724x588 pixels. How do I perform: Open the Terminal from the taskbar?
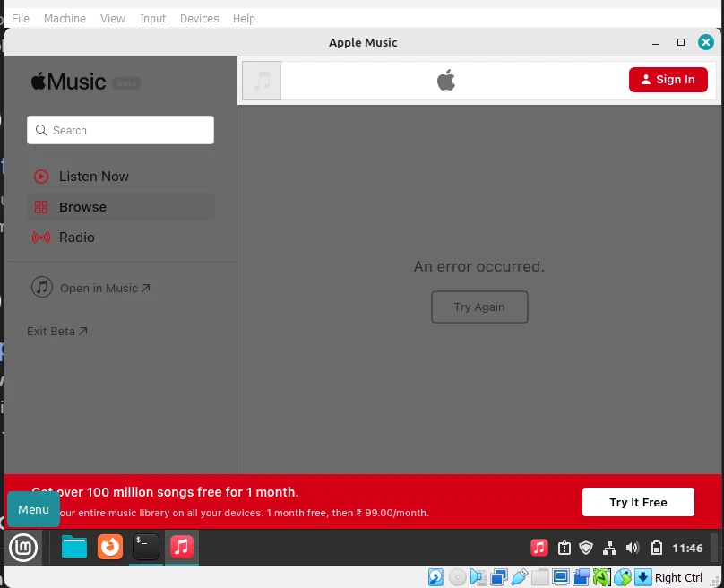click(x=146, y=547)
